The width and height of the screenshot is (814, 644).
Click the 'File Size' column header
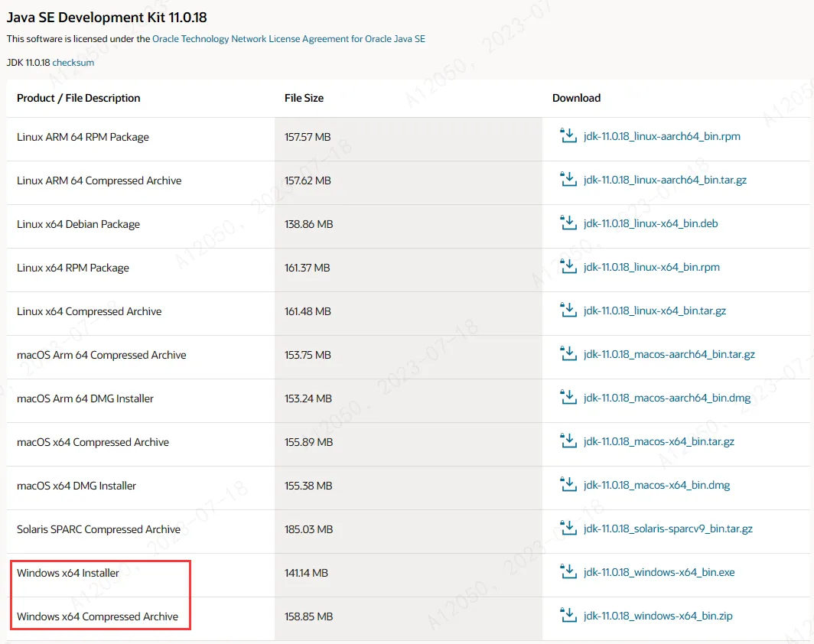coord(304,98)
